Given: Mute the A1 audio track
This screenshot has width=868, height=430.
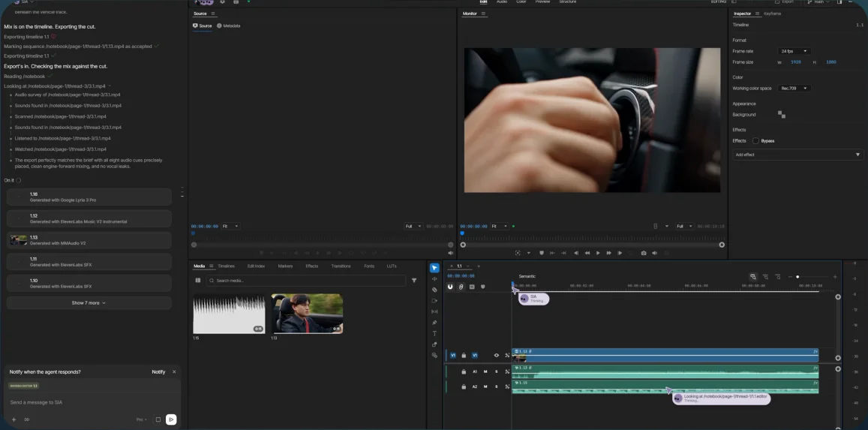Looking at the screenshot, I should pyautogui.click(x=485, y=372).
